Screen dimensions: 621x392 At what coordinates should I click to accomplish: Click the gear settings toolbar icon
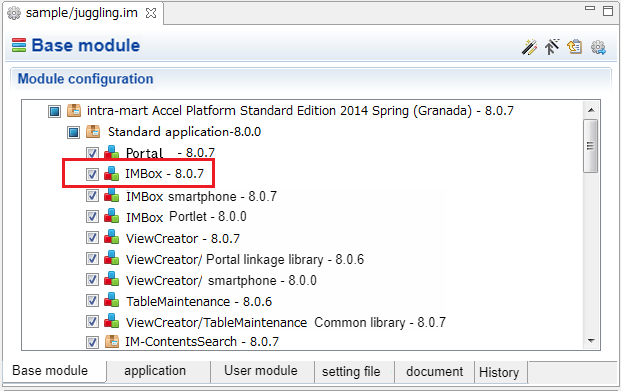(598, 47)
